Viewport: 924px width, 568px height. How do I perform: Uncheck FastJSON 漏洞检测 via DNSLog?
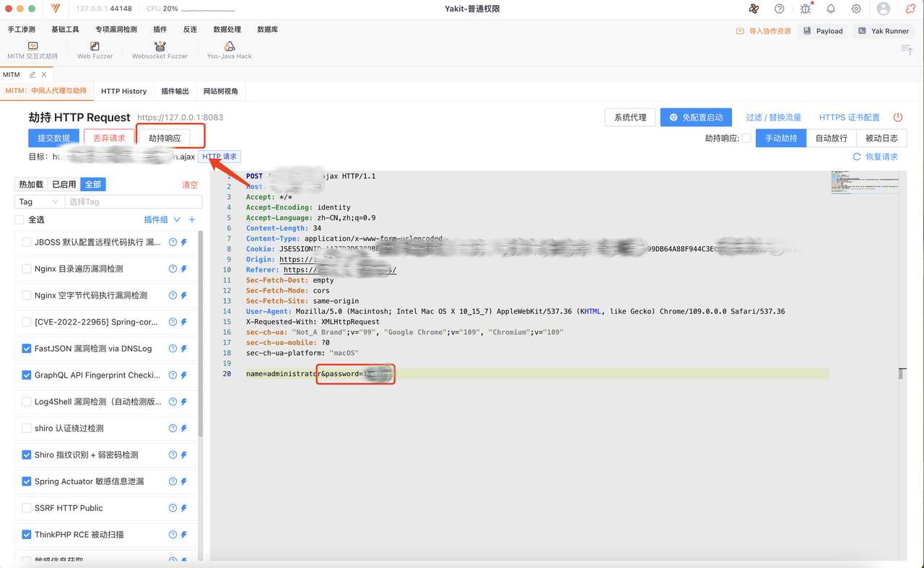[x=27, y=349]
